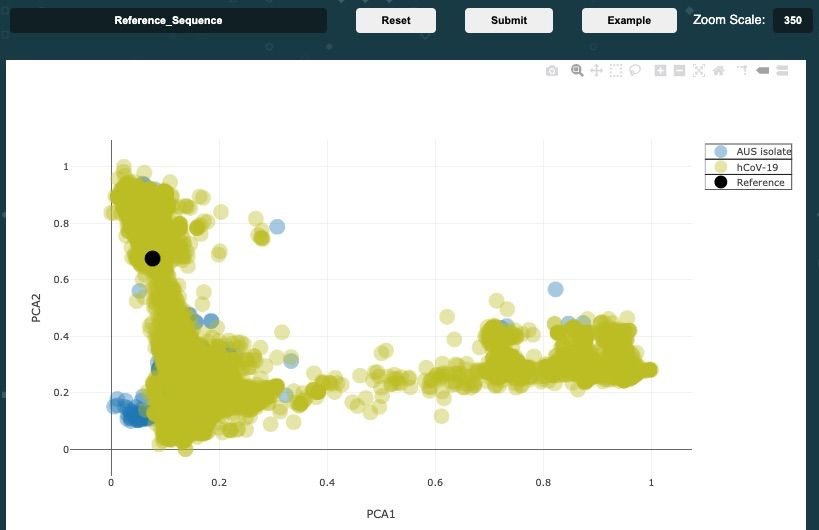
Task: Toggle hCoV-19 legend entry
Action: tap(748, 167)
